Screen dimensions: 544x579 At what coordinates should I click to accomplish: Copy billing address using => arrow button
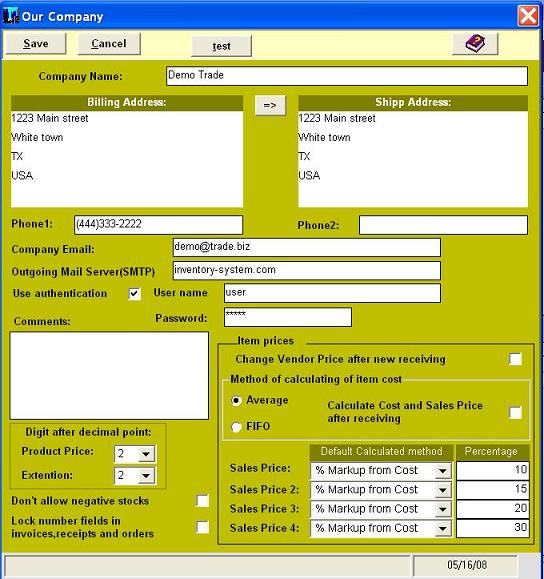(x=270, y=105)
